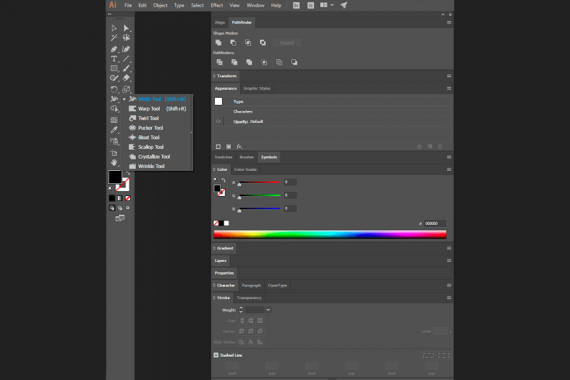Image resolution: width=570 pixels, height=380 pixels.
Task: Click the hex color value field
Action: coord(435,223)
